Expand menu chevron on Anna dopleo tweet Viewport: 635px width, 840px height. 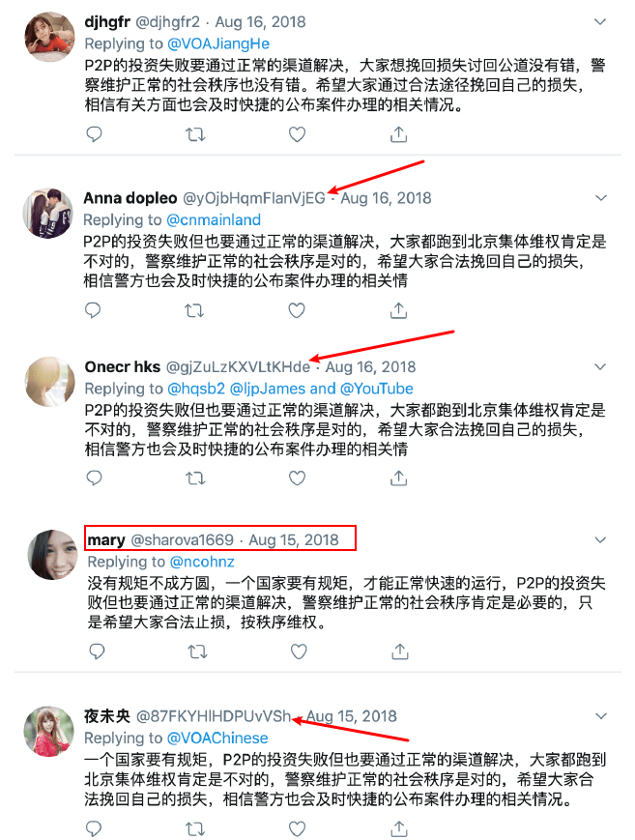pos(601,198)
